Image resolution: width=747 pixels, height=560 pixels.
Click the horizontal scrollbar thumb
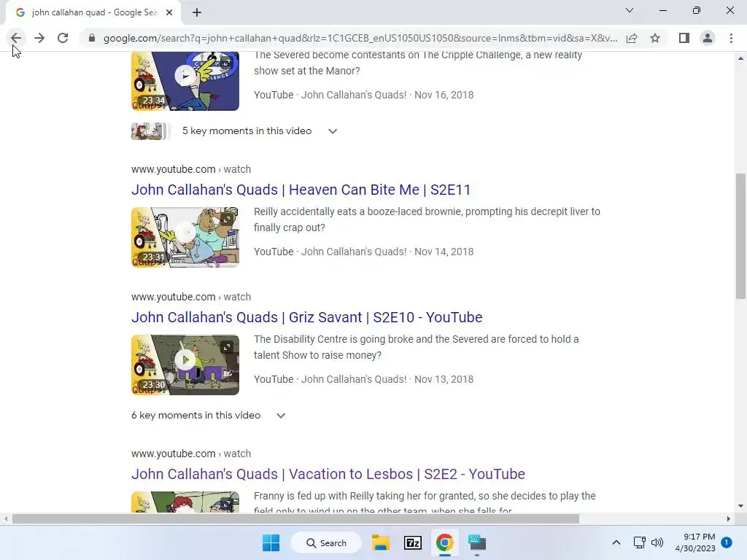coord(295,518)
